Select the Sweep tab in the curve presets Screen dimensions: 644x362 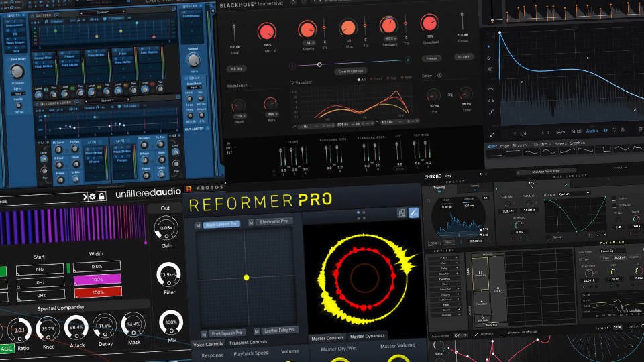click(560, 143)
